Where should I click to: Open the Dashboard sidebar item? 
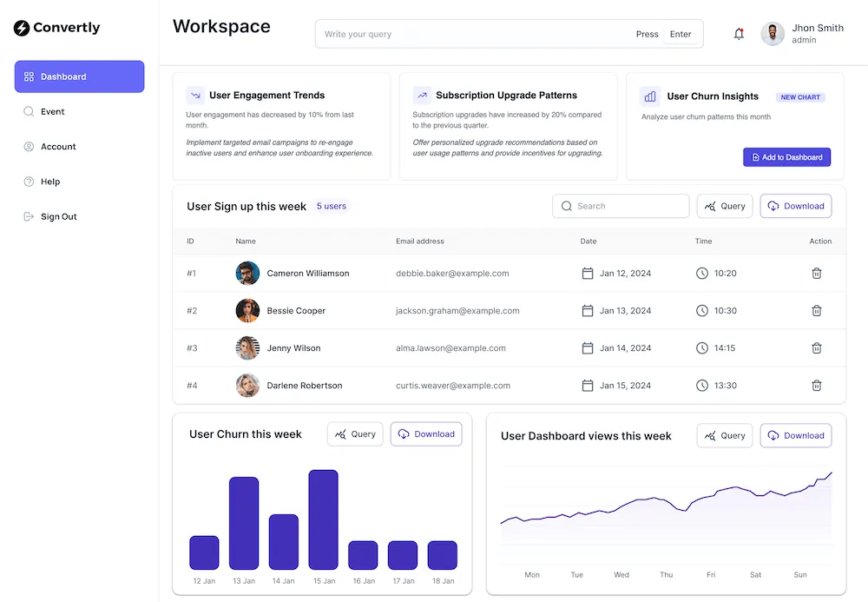(x=79, y=76)
